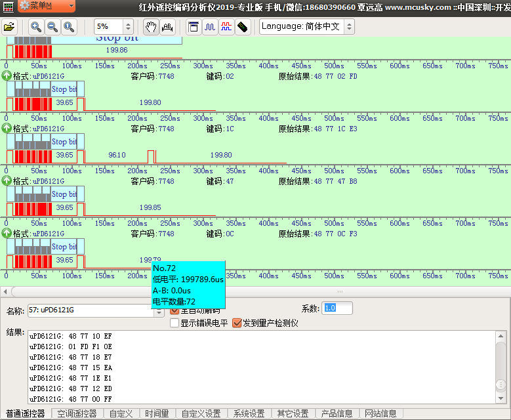Image resolution: width=511 pixels, height=420 pixels.
Task: Select result row 48 77 10 EF
Action: pyautogui.click(x=71, y=336)
